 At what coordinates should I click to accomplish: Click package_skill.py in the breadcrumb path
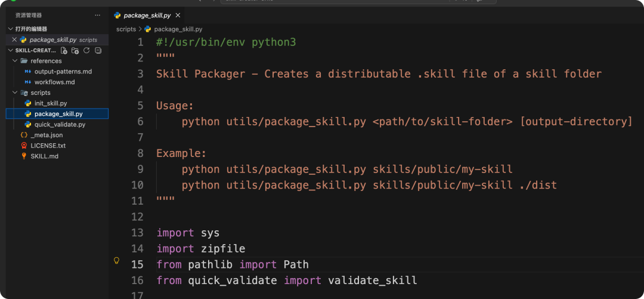(178, 29)
